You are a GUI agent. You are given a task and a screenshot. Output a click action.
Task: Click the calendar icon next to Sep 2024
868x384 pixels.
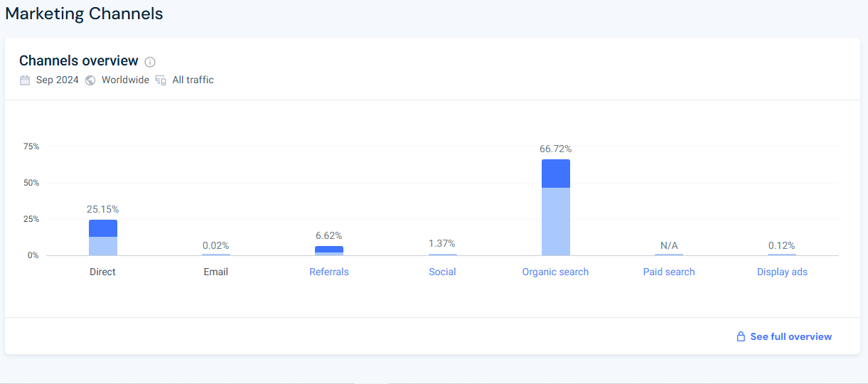click(25, 80)
